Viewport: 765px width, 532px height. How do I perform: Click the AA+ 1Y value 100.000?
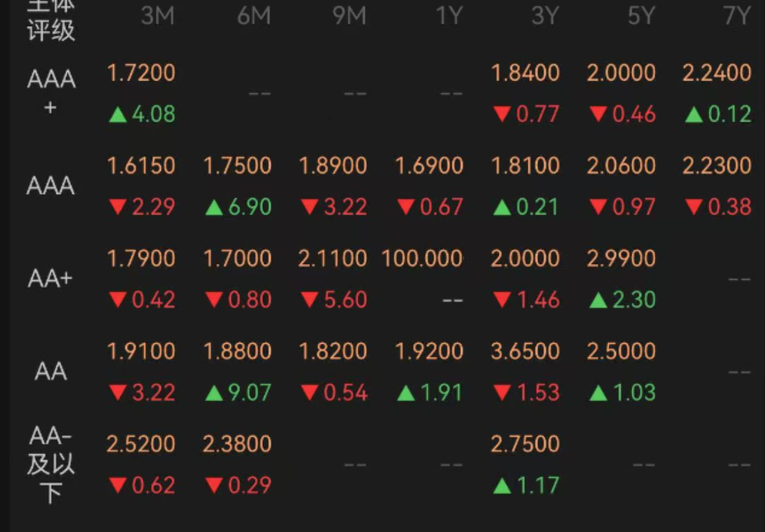pyautogui.click(x=422, y=259)
